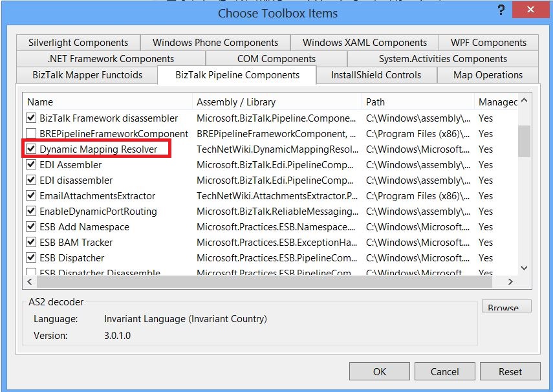Open BizTalk Mapper Functoids tab
The width and height of the screenshot is (553, 392).
pos(87,75)
